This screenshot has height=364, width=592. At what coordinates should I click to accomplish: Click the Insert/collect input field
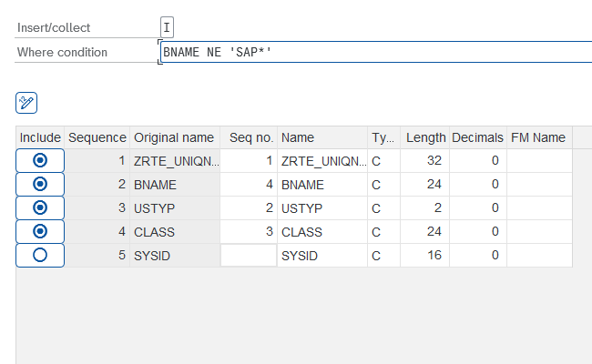(x=167, y=28)
